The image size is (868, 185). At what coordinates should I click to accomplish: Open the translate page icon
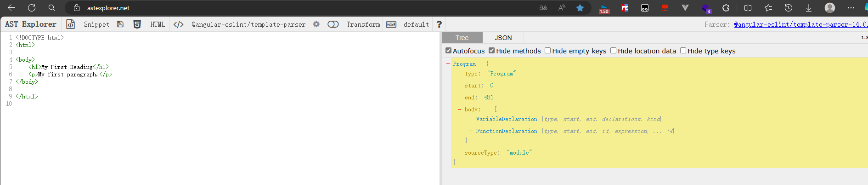click(543, 8)
